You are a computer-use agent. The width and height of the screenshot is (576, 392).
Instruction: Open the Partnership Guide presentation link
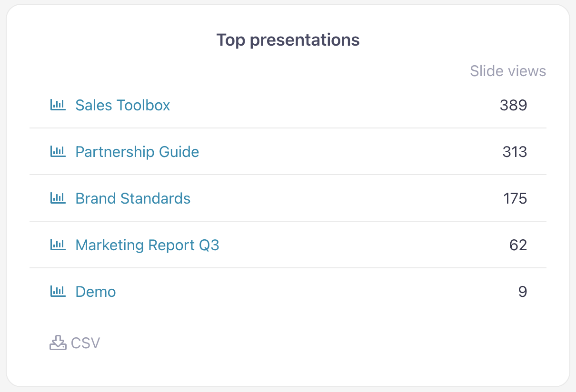[x=137, y=152]
